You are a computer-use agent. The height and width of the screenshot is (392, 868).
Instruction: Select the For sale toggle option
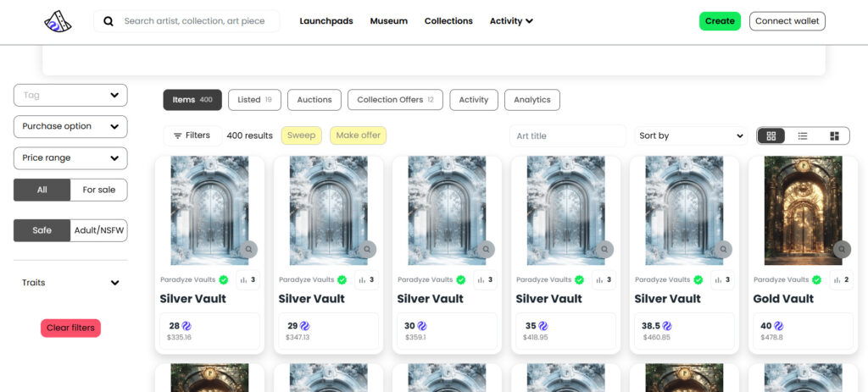click(x=98, y=190)
